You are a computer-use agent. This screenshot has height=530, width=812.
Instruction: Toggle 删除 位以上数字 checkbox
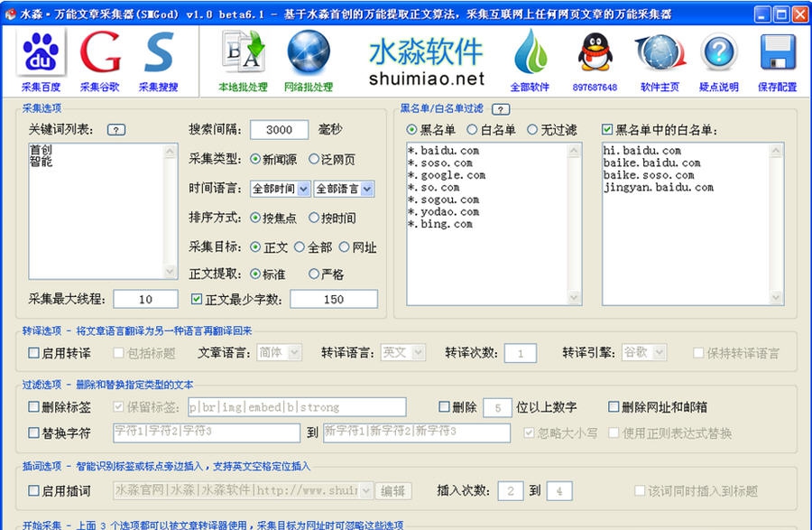[444, 406]
